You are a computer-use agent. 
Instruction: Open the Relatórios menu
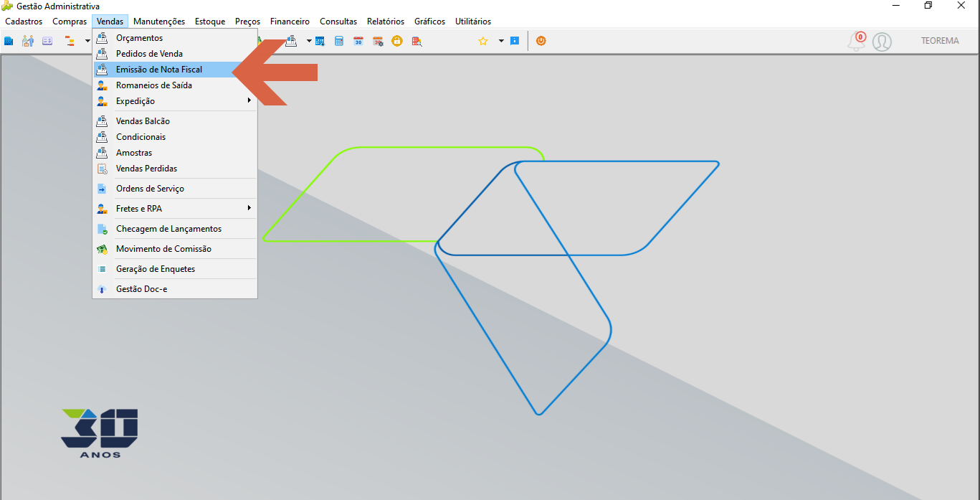(386, 22)
